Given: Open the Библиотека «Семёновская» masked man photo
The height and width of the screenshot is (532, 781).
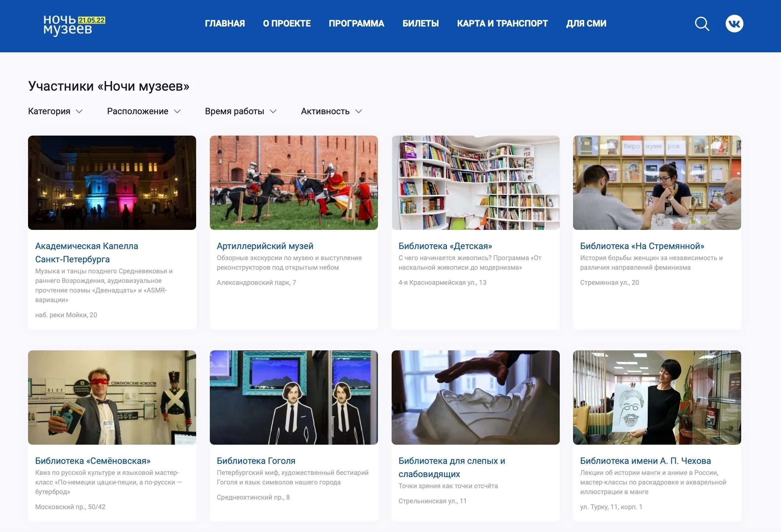Looking at the screenshot, I should tap(112, 397).
